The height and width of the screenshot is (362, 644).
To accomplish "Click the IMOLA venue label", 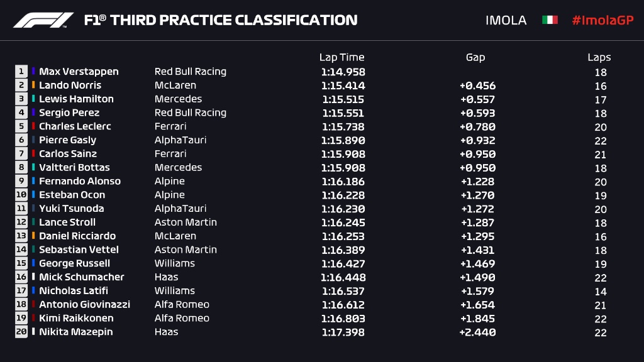I will pyautogui.click(x=506, y=20).
